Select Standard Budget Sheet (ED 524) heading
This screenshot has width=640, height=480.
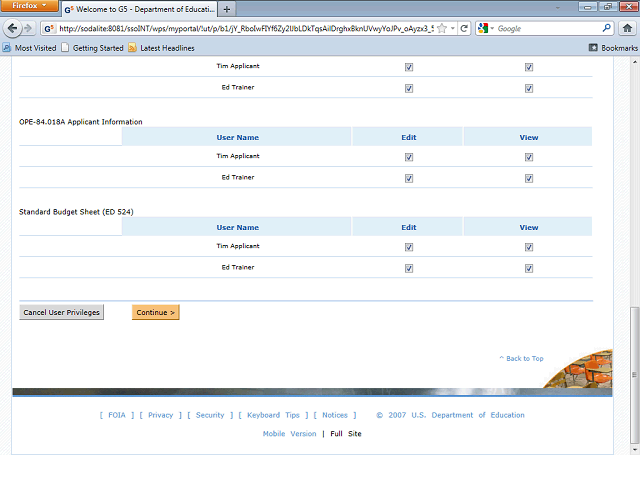point(76,212)
